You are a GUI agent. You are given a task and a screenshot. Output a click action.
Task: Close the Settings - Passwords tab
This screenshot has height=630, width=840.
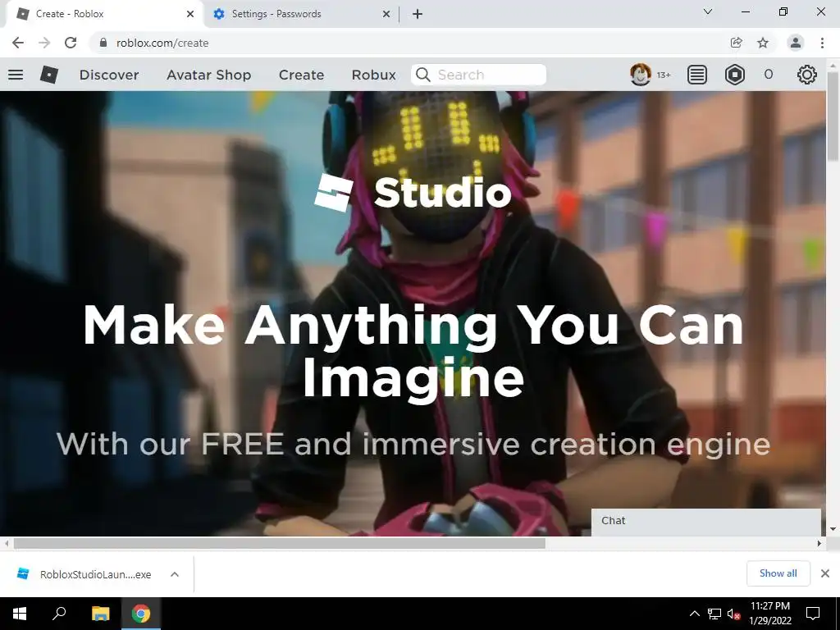(386, 14)
